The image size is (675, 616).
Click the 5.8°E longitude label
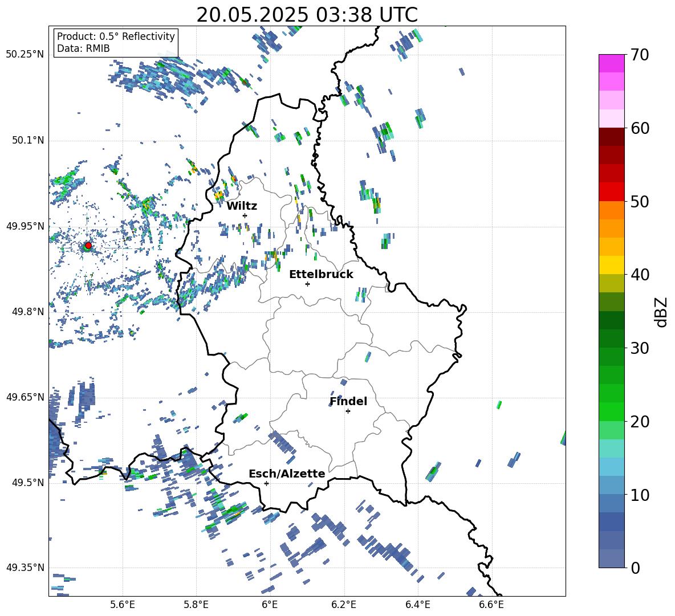point(196,605)
